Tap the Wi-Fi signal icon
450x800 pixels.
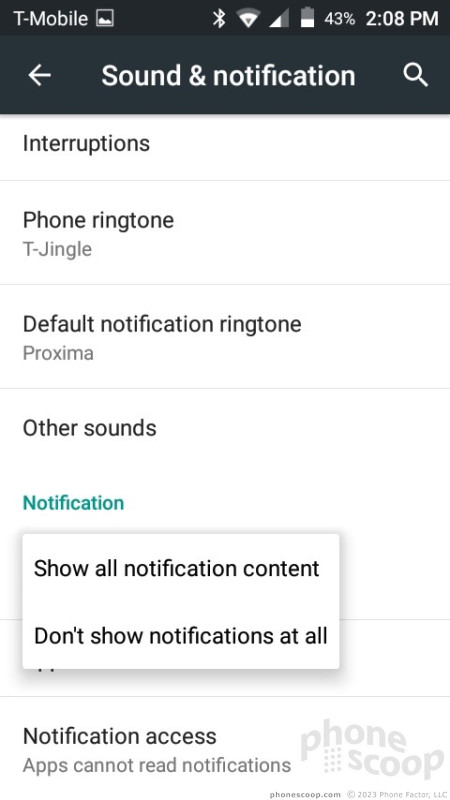(x=249, y=19)
